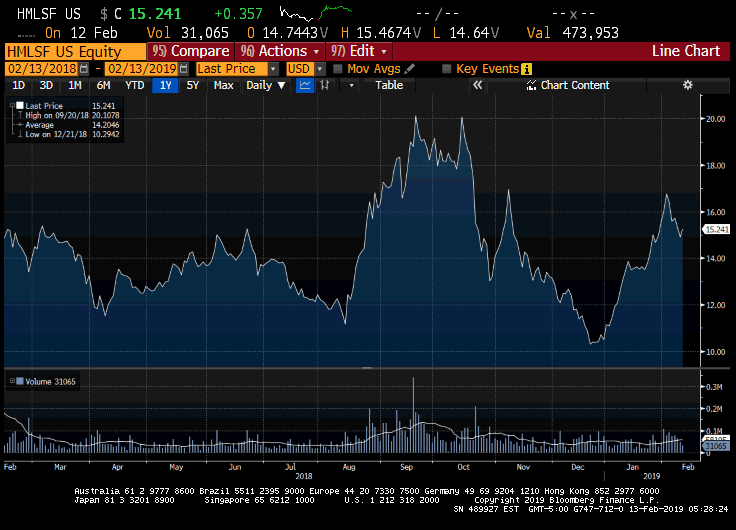736x530 pixels.
Task: Select the YTD time range tab
Action: pyautogui.click(x=135, y=85)
